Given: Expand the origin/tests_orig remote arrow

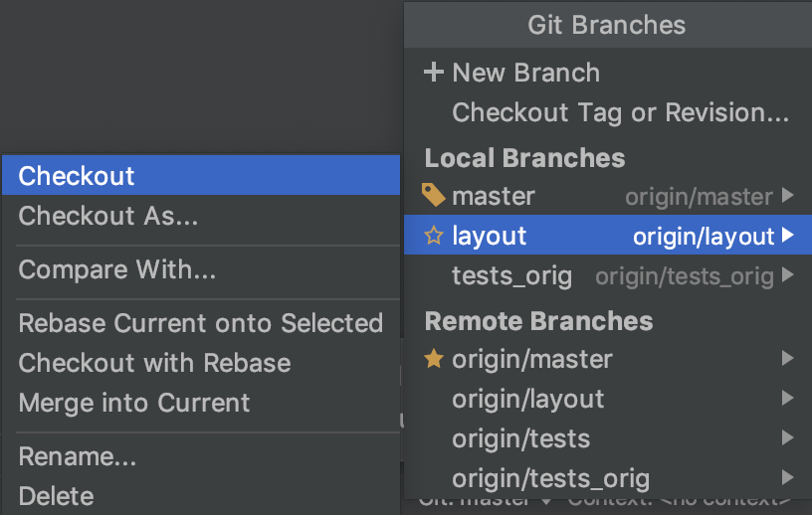Looking at the screenshot, I should pos(788,478).
